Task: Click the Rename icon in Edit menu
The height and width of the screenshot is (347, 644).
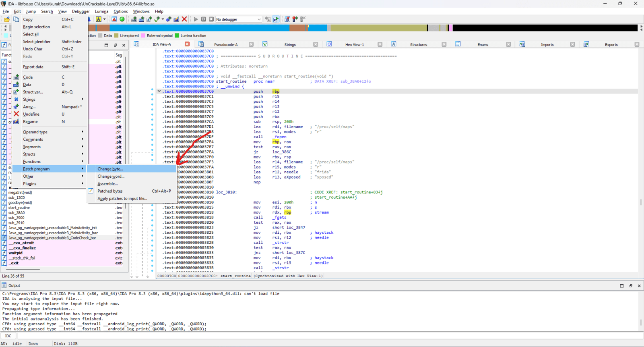Action: point(16,121)
